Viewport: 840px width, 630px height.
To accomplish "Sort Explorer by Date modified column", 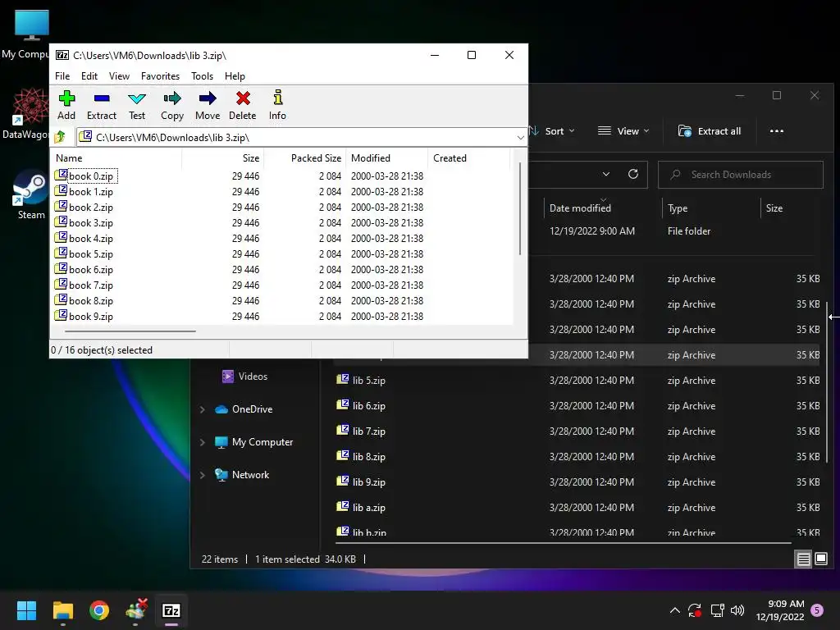I will [x=580, y=208].
